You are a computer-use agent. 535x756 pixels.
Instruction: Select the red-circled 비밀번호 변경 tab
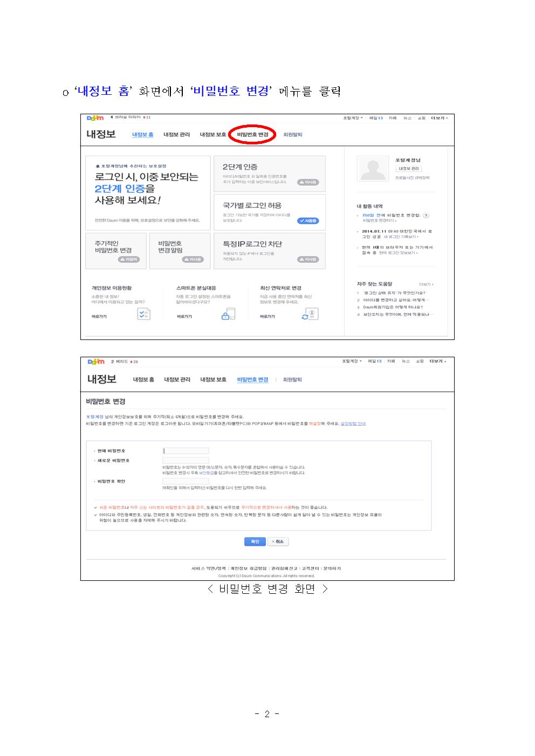click(x=252, y=135)
